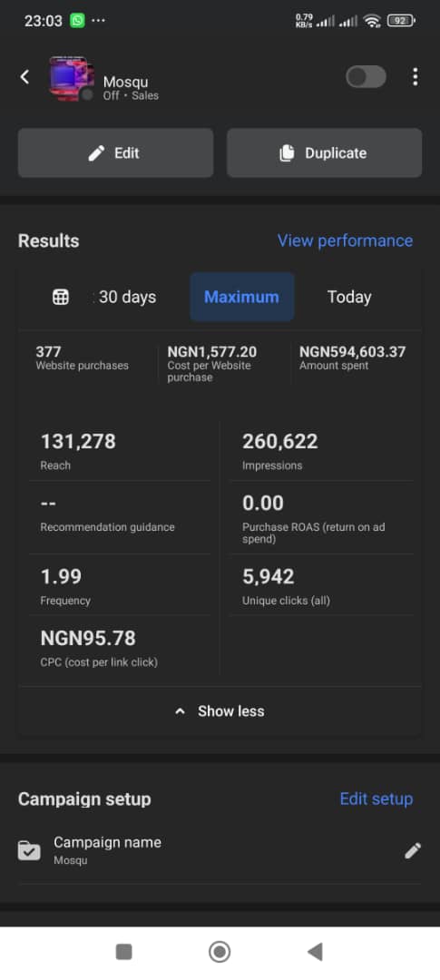Screen dimensions: 440x980
Task: Open the Edit setup link
Action: (x=376, y=799)
